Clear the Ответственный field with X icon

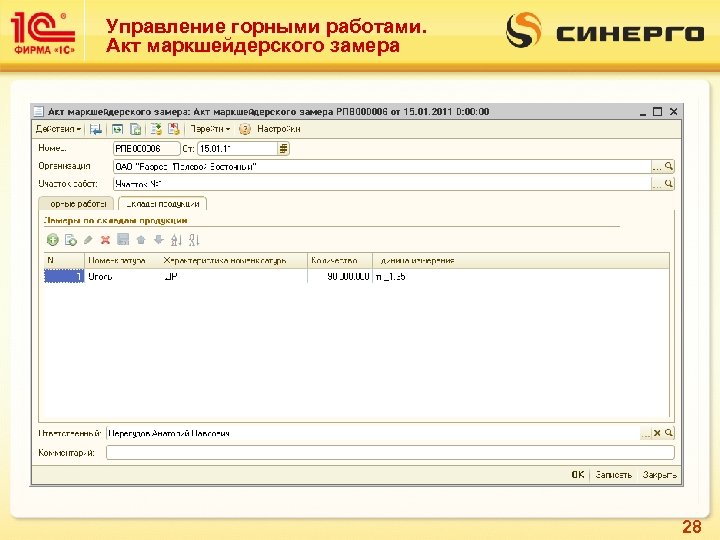657,433
